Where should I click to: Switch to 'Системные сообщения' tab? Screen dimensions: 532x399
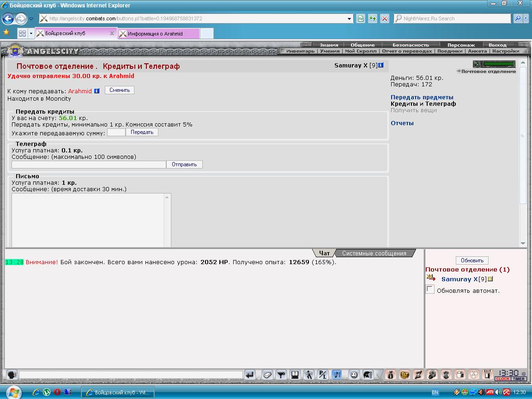point(374,253)
